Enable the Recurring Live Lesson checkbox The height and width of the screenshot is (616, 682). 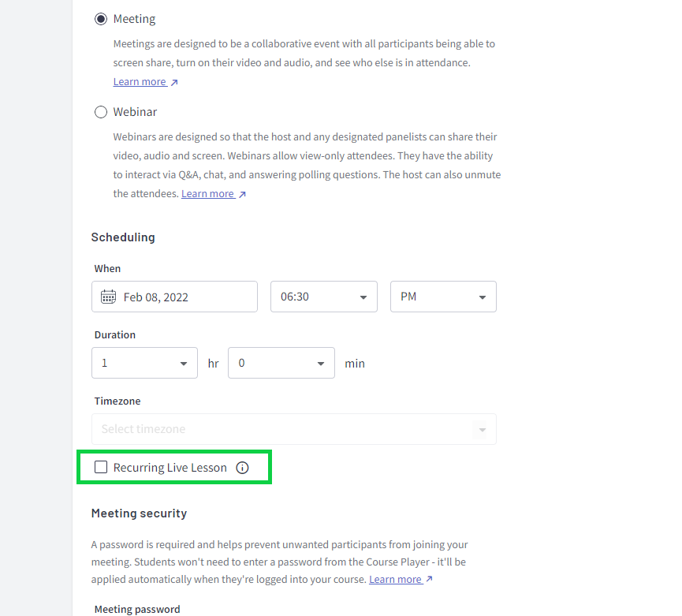100,467
